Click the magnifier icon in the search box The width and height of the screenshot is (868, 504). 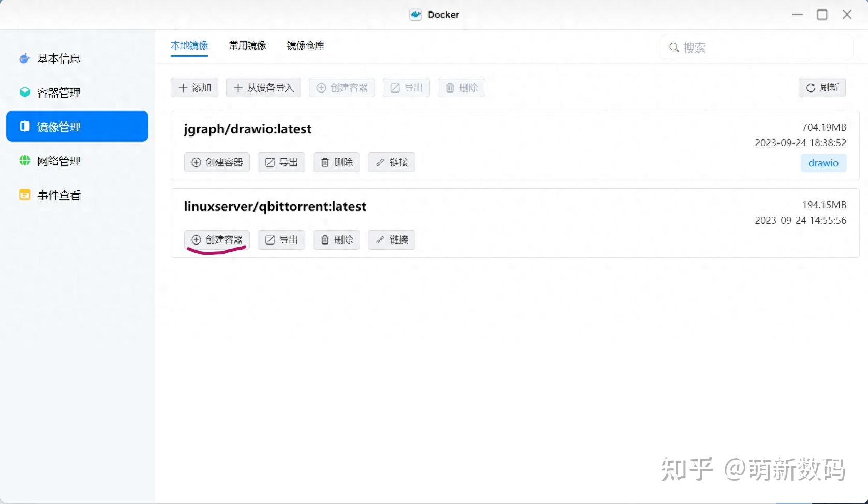coord(674,48)
